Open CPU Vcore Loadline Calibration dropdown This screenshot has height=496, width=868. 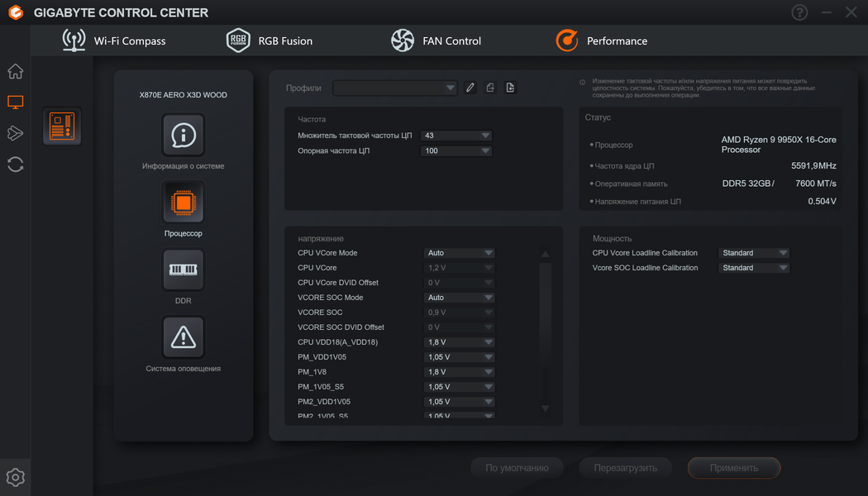755,253
